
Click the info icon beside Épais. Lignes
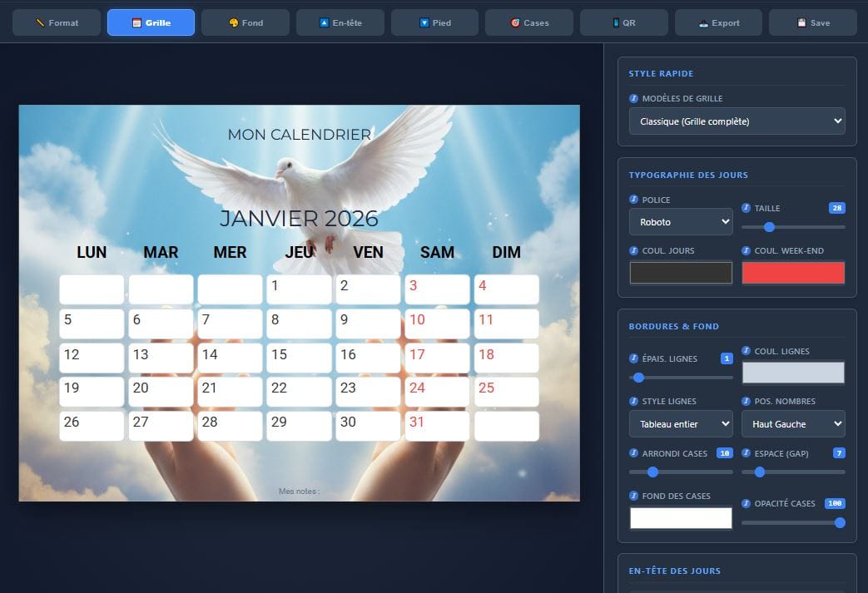coord(634,358)
